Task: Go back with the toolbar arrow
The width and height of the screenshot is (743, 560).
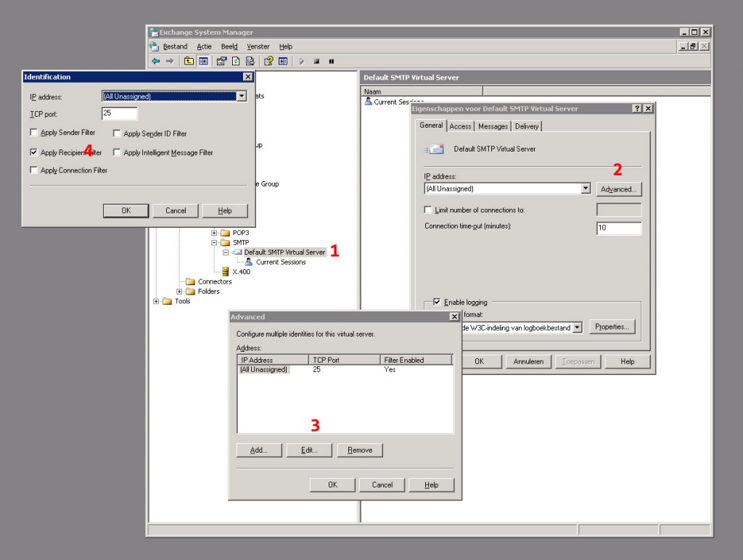Action: point(155,61)
